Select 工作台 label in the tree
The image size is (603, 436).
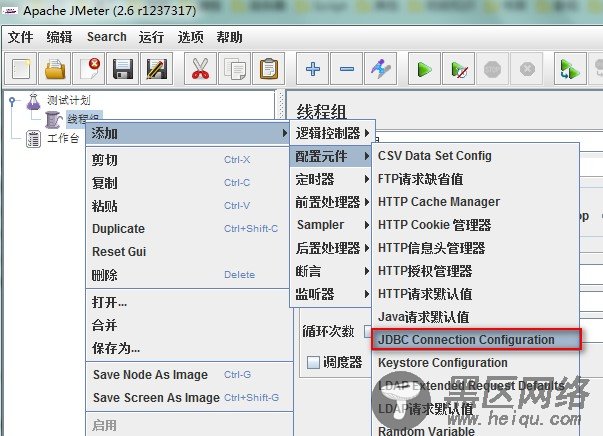click(63, 138)
